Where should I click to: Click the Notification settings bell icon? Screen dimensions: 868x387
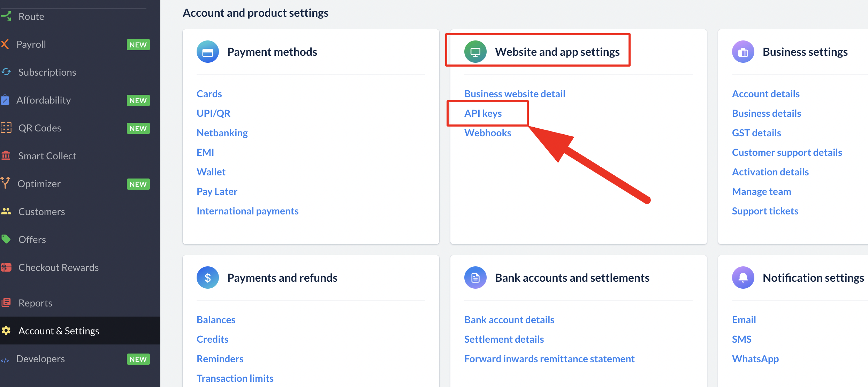743,278
